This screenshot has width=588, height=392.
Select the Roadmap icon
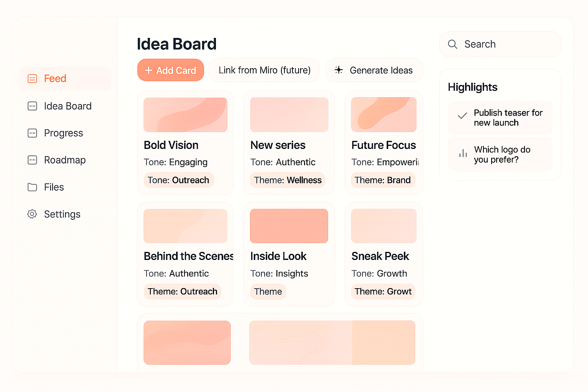point(32,160)
